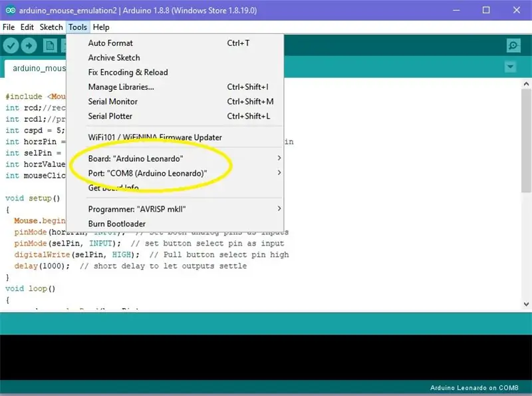Switch to the arduino_mouse sketch tab

click(36, 69)
